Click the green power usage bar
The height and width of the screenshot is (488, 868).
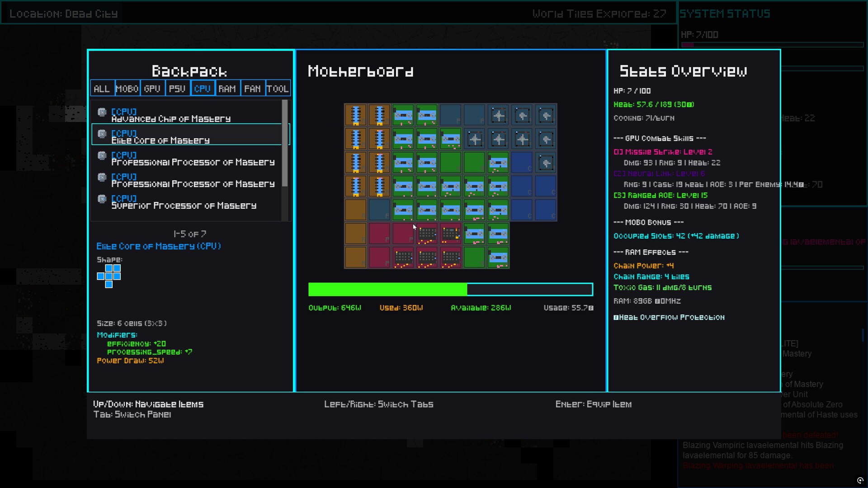387,289
